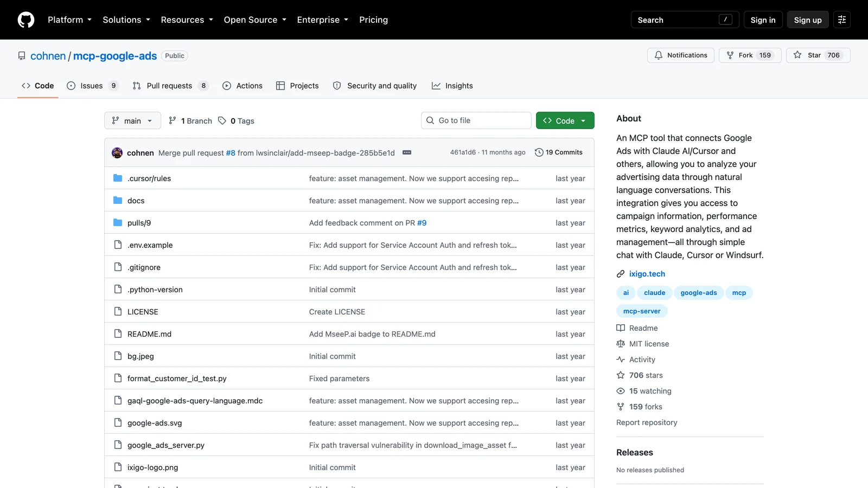The width and height of the screenshot is (868, 488).
Task: Click cohnen's avatar in the commit bar
Action: (117, 153)
